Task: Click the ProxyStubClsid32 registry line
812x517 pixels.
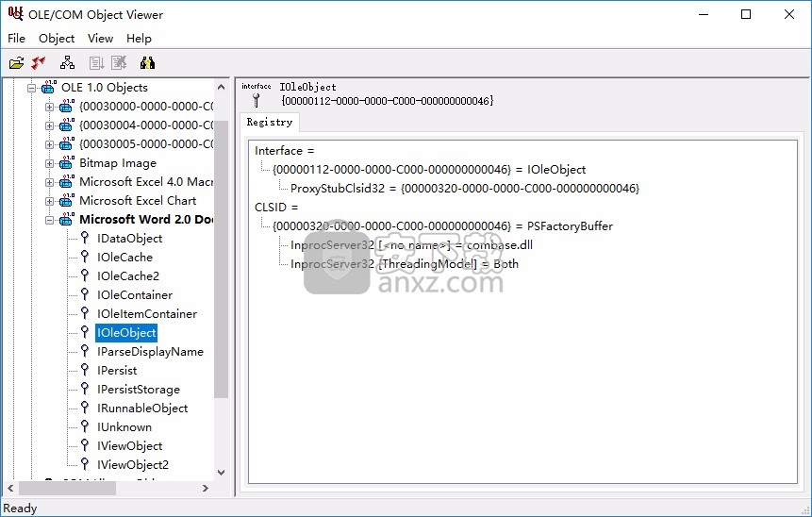Action: [465, 188]
